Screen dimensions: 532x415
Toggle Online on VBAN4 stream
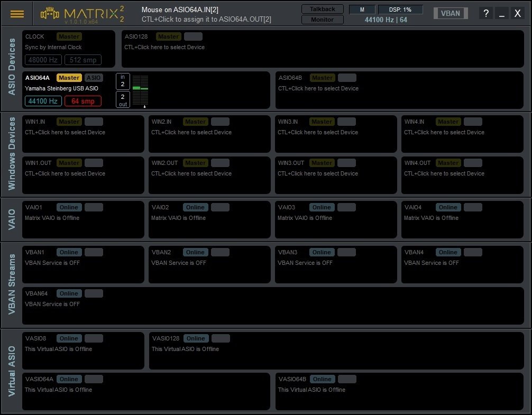click(x=448, y=252)
